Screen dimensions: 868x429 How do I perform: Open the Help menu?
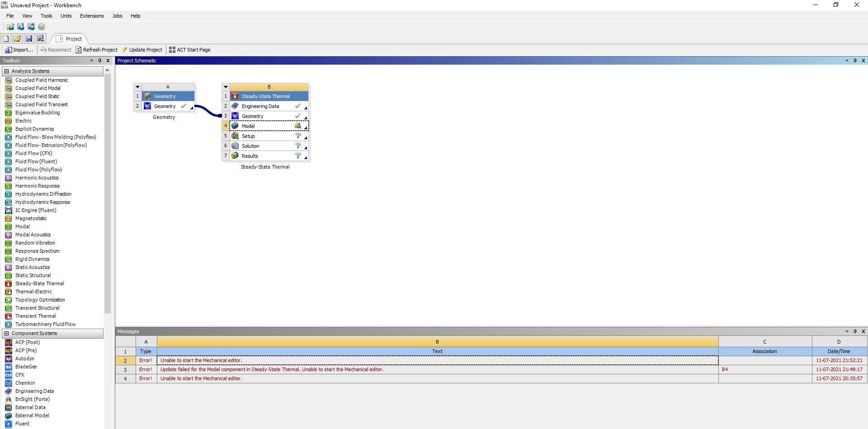136,16
